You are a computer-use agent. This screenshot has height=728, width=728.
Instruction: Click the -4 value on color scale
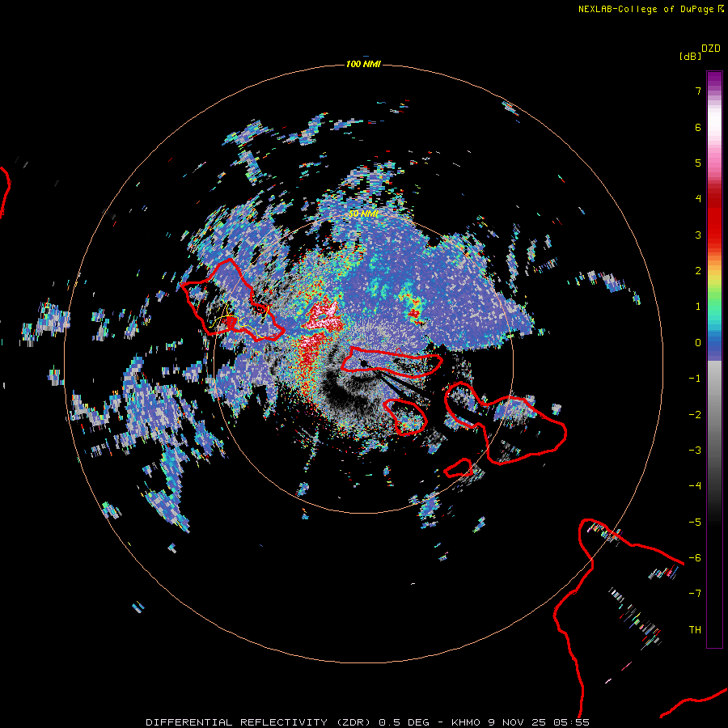coord(695,486)
